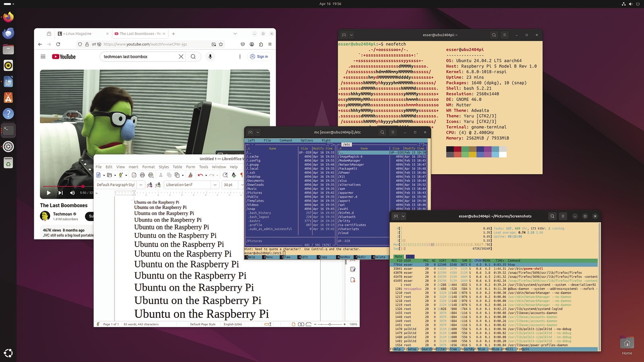This screenshot has width=644, height=362.
Task: Expand Paragraph Style dropdown in LibreOffice
Action: [141, 185]
